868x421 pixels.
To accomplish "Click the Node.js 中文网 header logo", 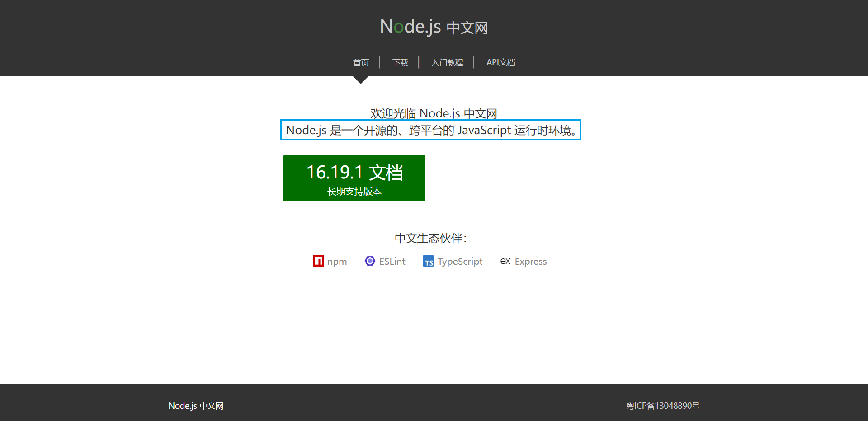I will tap(434, 27).
